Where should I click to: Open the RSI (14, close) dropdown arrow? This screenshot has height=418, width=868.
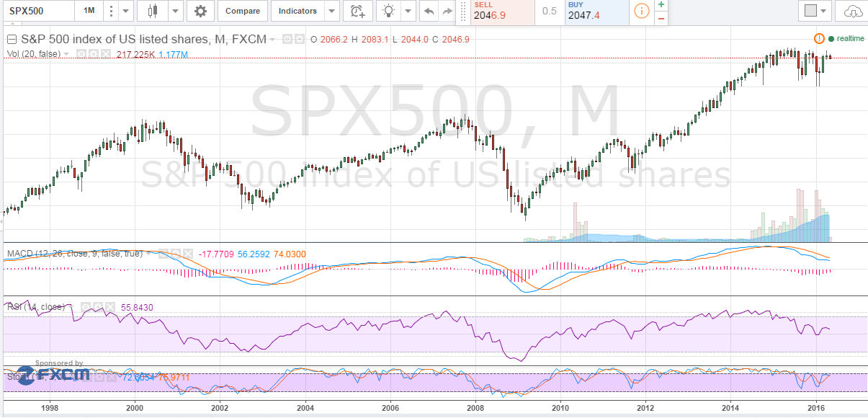coord(71,307)
